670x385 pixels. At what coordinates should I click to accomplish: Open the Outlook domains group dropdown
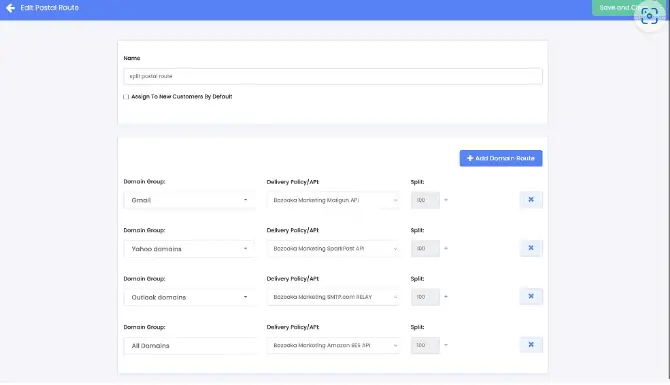coord(190,297)
